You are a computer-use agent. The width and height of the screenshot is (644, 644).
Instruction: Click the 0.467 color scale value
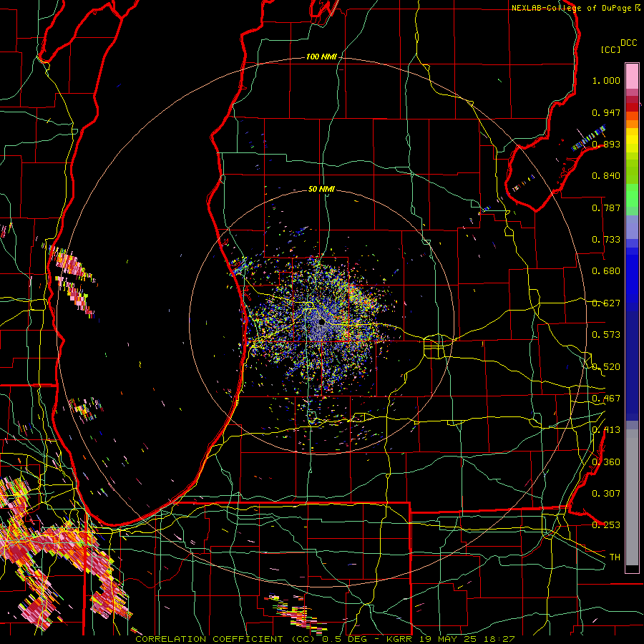[606, 399]
